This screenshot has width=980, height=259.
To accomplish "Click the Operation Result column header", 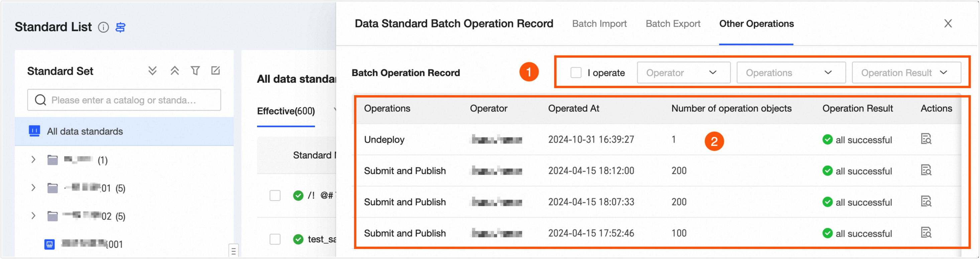I will [858, 108].
